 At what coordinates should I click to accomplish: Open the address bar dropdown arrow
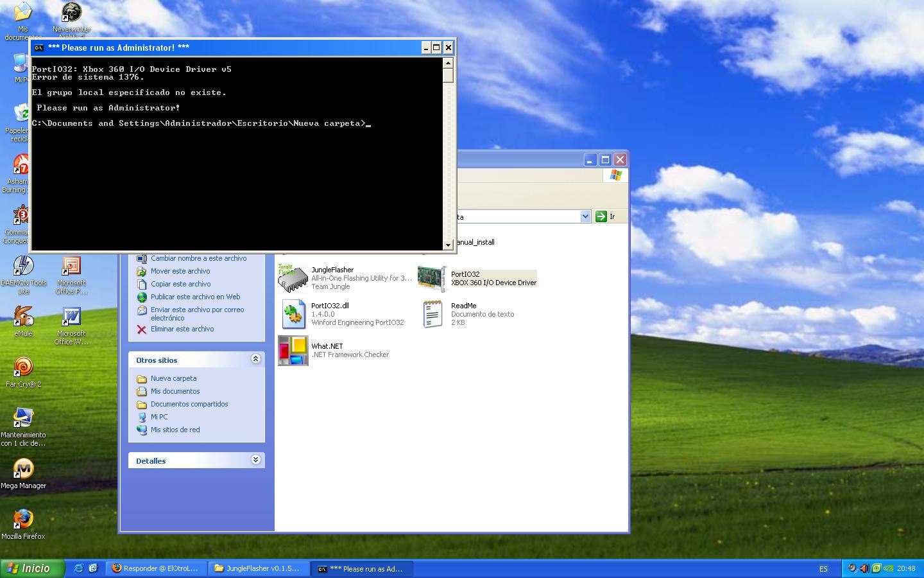[585, 216]
